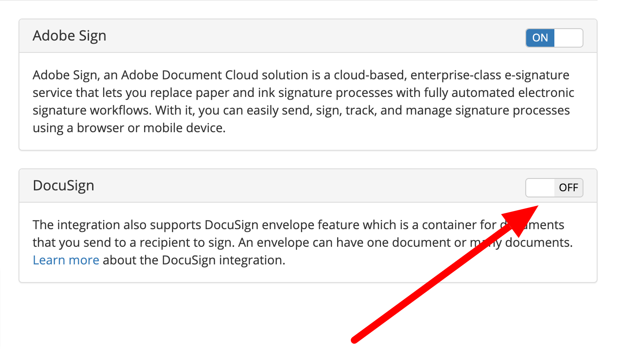Click the white handle of Adobe Sign switch
The image size is (624, 364).
pos(568,38)
